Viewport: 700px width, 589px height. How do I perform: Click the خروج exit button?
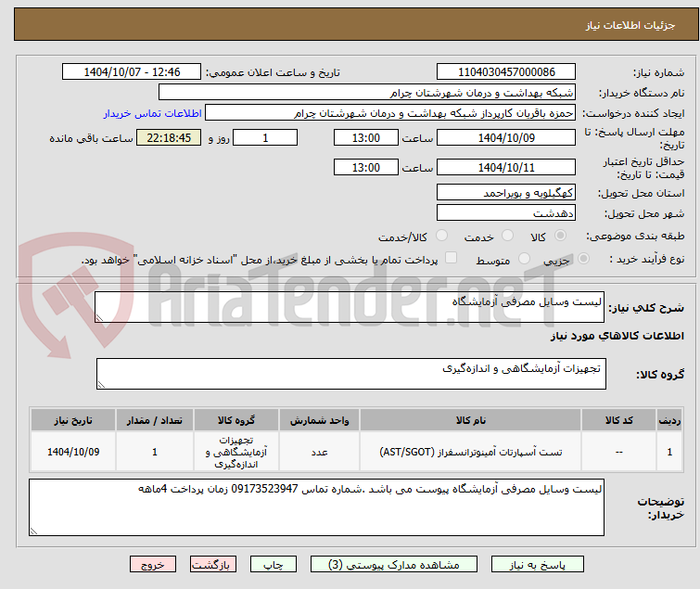click(153, 564)
